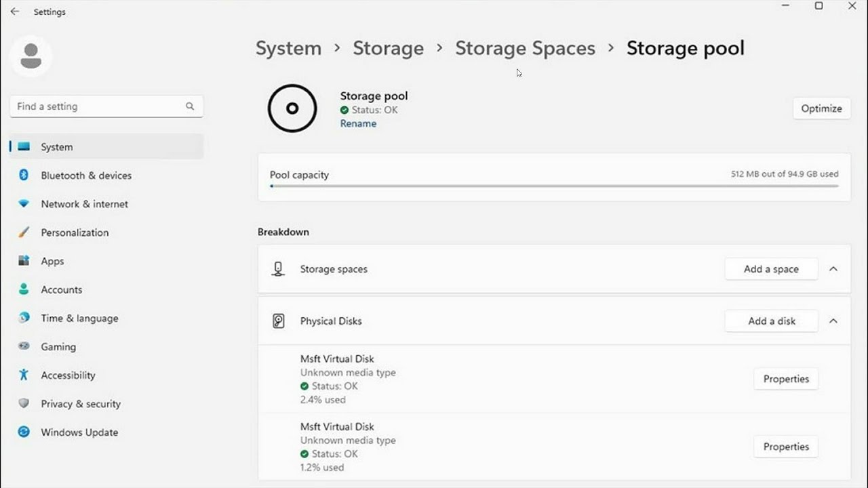Open the Apps settings page
Image resolution: width=868 pixels, height=488 pixels.
point(52,261)
